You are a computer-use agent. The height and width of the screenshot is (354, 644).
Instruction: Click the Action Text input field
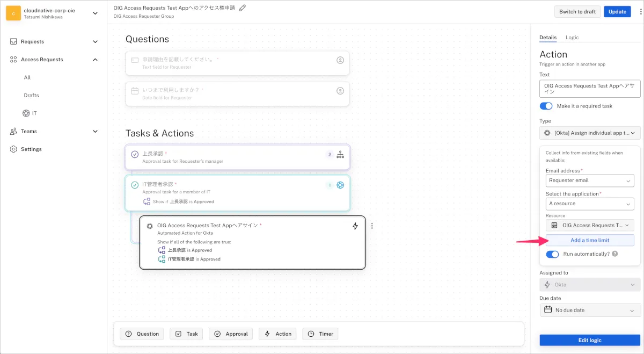[590, 89]
